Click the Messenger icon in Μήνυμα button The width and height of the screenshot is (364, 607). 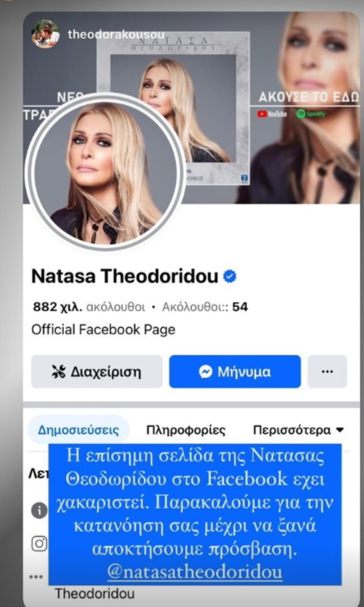tap(205, 372)
